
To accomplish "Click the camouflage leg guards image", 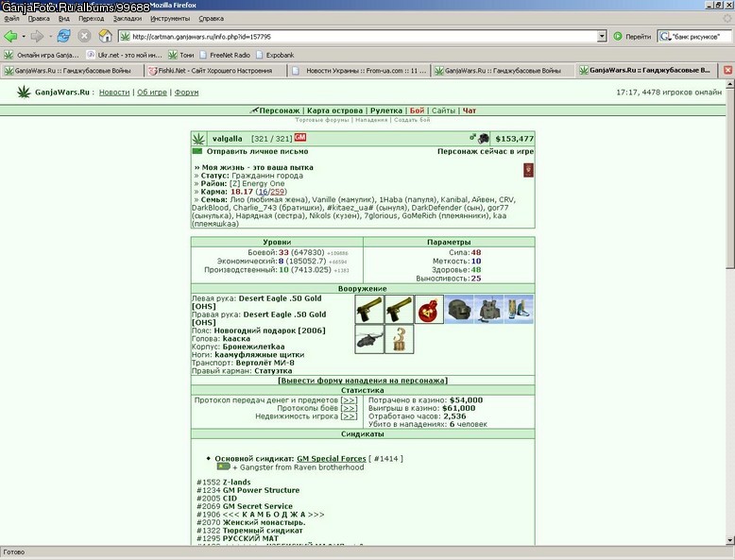I will pyautogui.click(x=519, y=310).
